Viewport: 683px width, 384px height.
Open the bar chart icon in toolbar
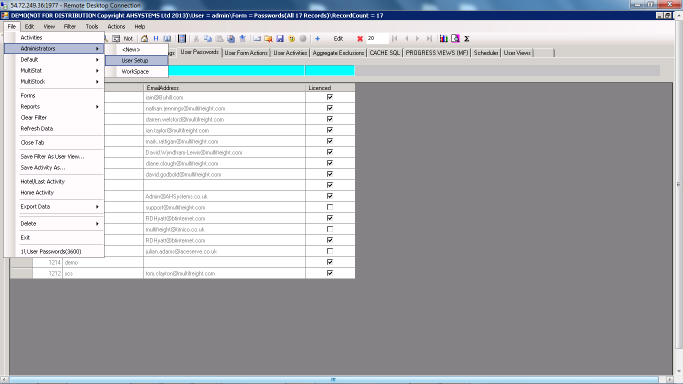443,39
